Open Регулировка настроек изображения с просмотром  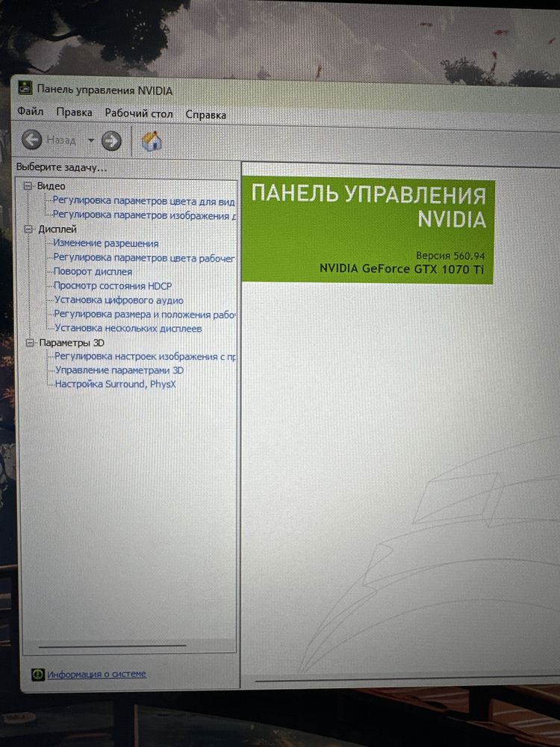coord(146,356)
